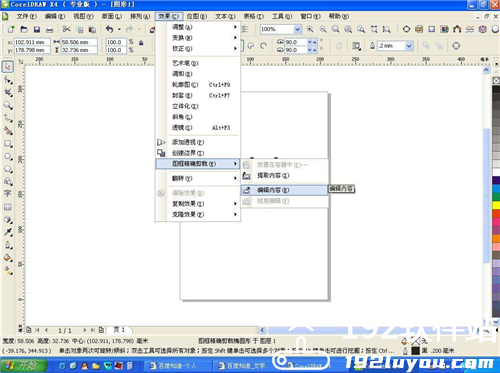500x373 pixels.
Task: Select the Pick tool in toolbox
Action: 8,67
